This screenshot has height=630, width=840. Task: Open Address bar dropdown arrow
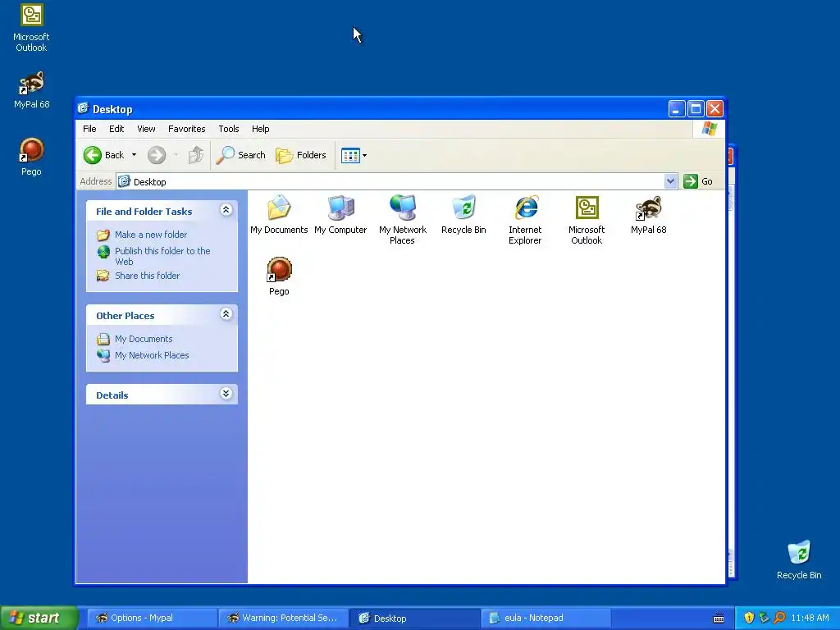[670, 181]
